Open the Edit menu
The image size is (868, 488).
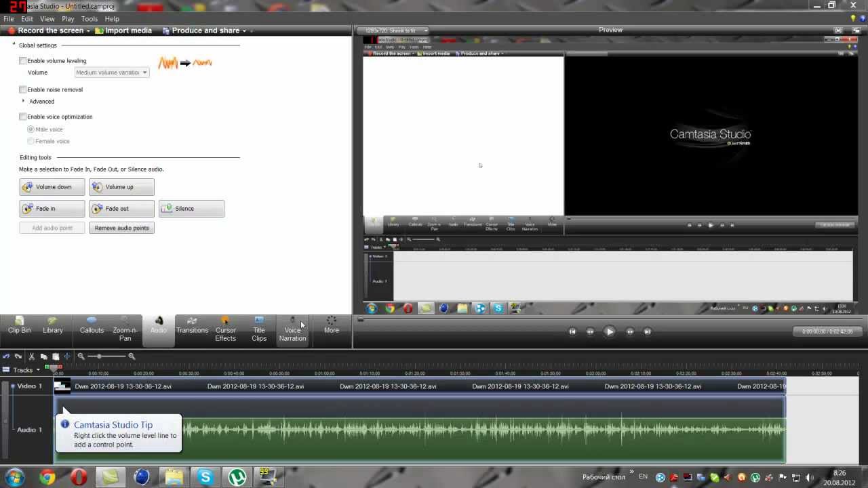coord(27,19)
